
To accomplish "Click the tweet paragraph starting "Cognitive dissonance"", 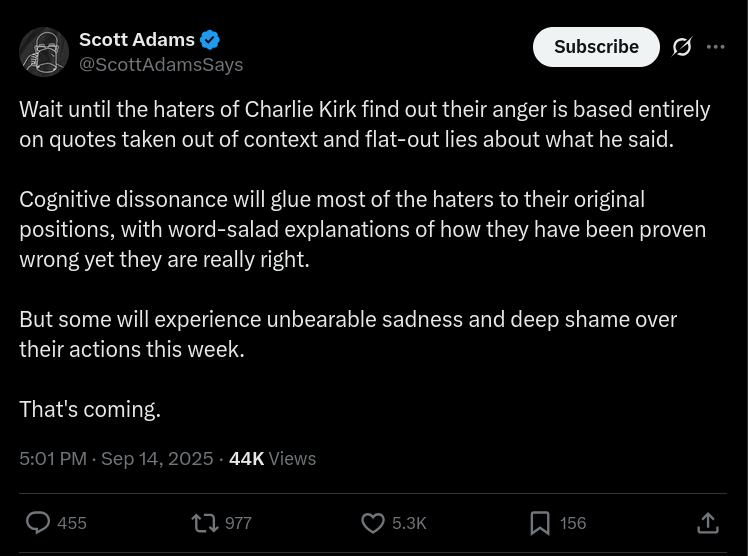I will click(362, 230).
